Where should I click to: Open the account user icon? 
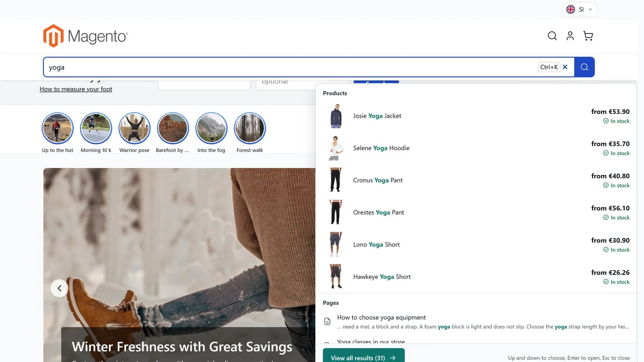click(x=570, y=36)
